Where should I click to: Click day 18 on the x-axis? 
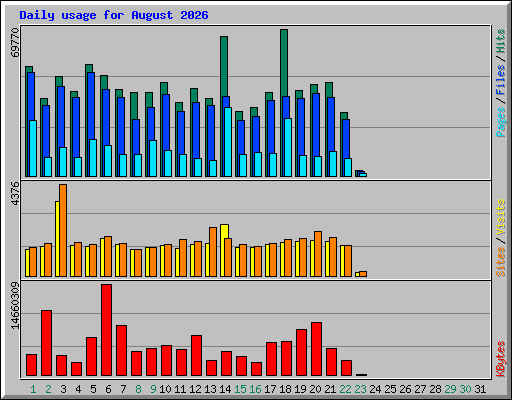pyautogui.click(x=285, y=389)
